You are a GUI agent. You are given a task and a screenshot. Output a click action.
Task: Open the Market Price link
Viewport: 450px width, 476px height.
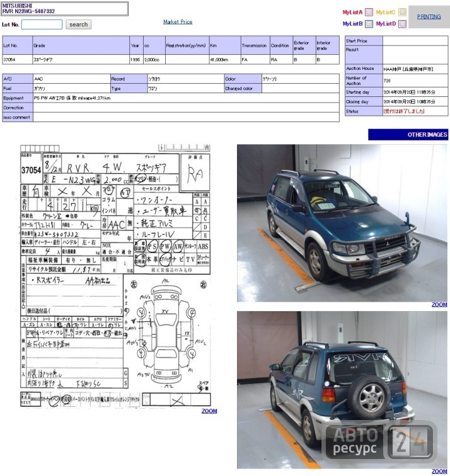click(178, 22)
